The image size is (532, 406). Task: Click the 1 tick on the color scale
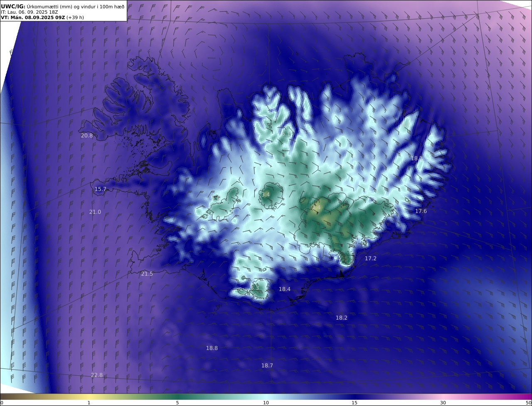pyautogui.click(x=89, y=403)
